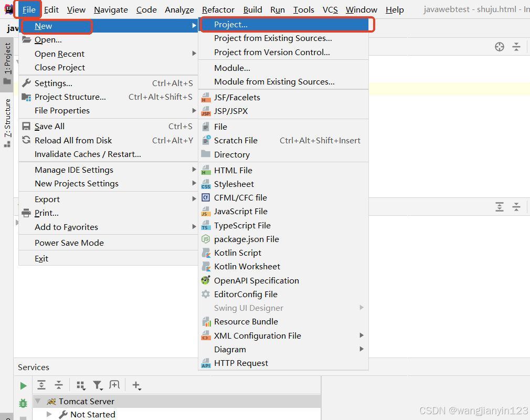Click Reload All from Disk

click(x=108, y=140)
